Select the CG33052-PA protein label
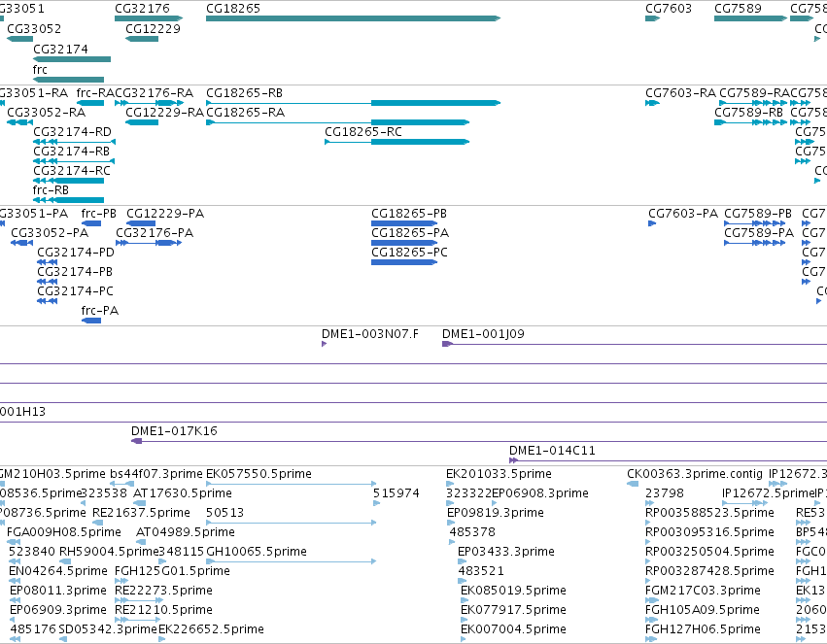 [x=50, y=233]
